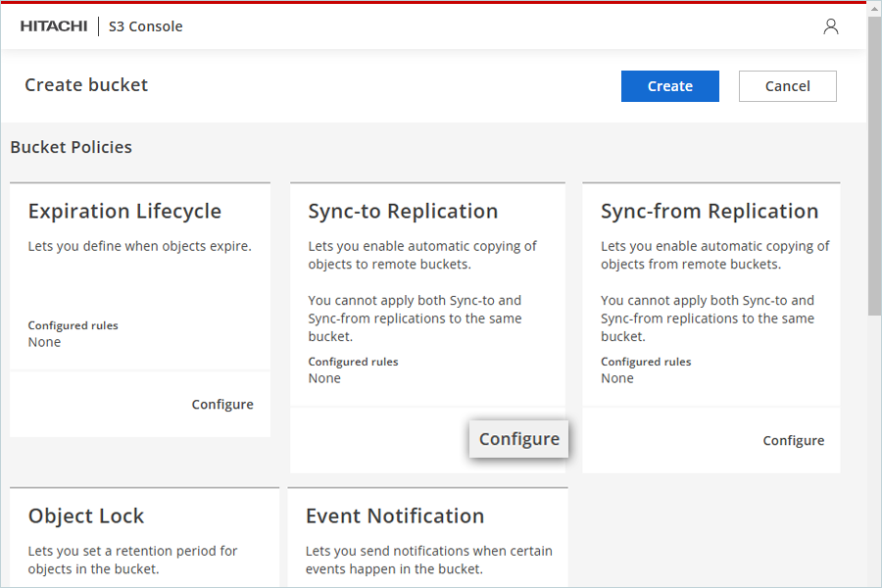Open the user account profile icon
The image size is (882, 588).
pos(831,26)
